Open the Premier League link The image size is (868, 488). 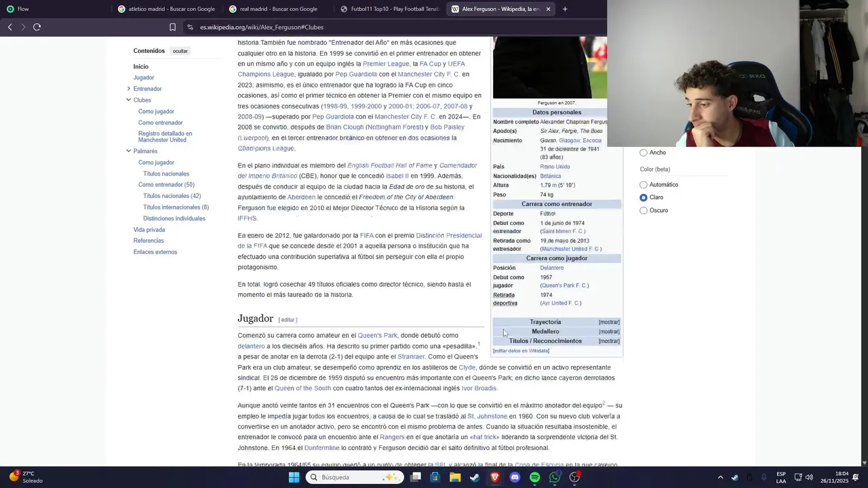(x=386, y=64)
